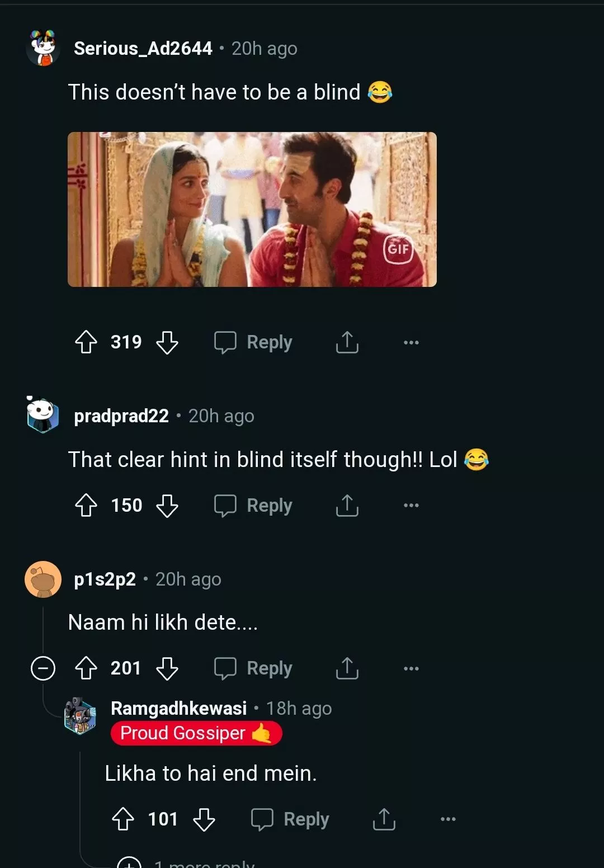Viewport: 604px width, 868px height.
Task: Upvote Serious_Ad2644's comment
Action: 86,342
